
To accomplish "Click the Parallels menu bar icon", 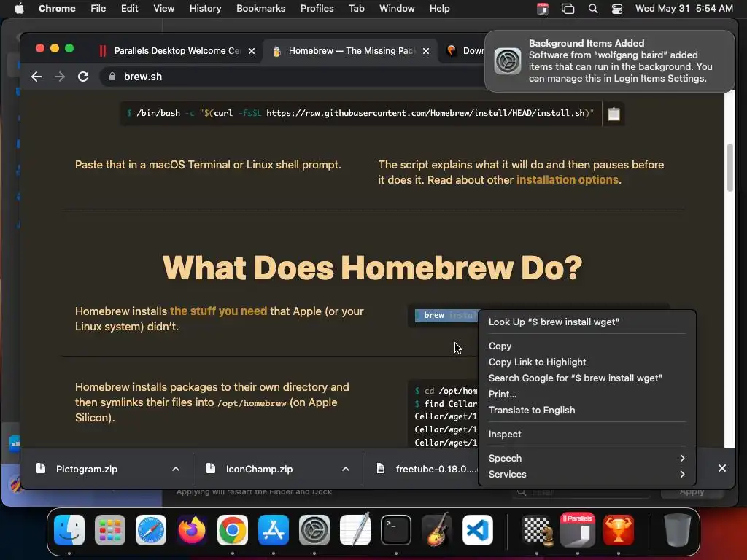I will [x=543, y=9].
